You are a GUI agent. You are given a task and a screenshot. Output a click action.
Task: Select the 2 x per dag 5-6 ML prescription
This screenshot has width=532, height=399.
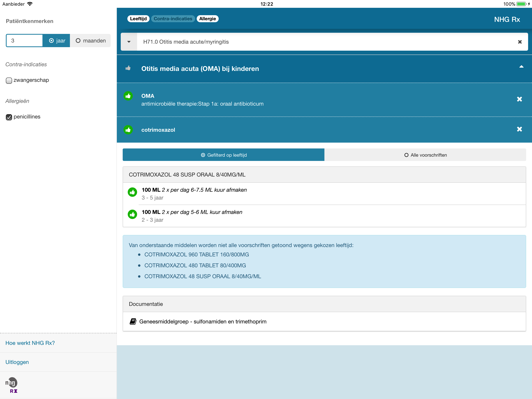pyautogui.click(x=324, y=216)
